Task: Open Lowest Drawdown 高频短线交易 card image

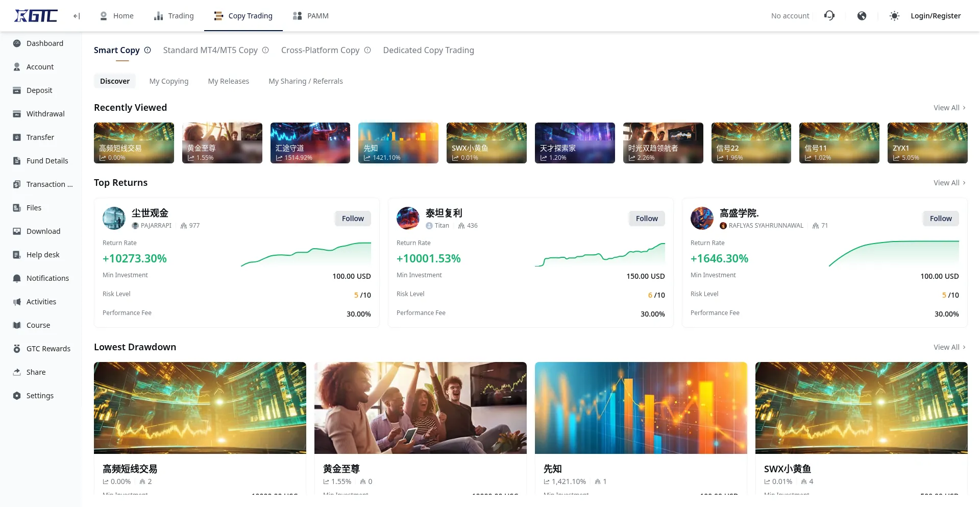Action: 200,408
